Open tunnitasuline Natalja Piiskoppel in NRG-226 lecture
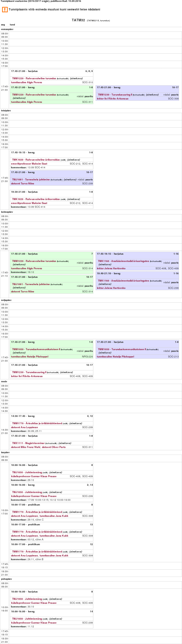The width and height of the screenshot is (182, 644). tap(30, 356)
